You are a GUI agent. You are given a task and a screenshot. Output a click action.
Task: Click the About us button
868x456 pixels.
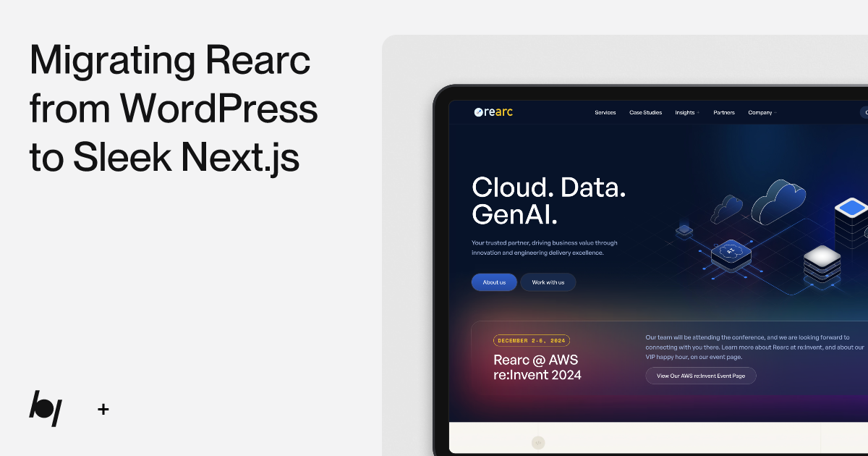[x=494, y=282]
